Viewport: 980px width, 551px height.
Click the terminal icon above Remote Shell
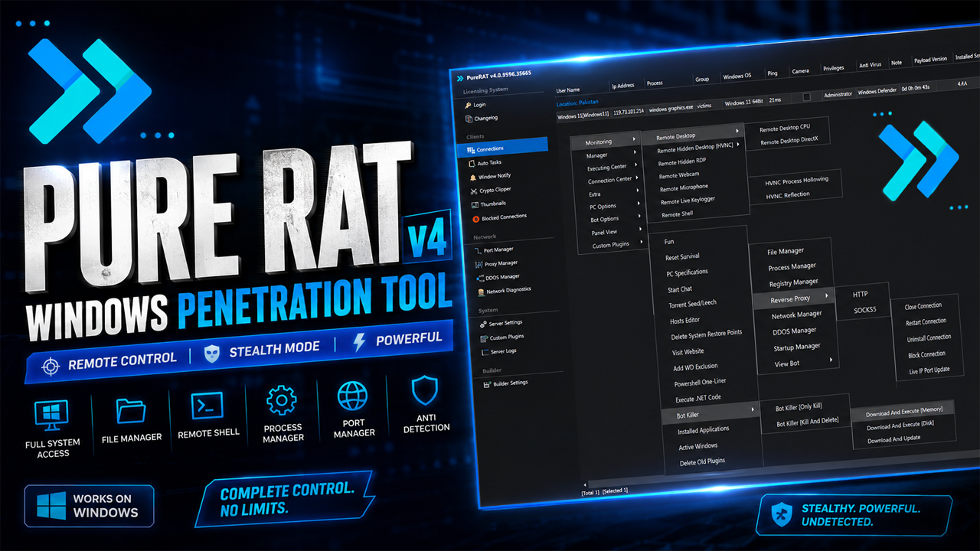[207, 406]
